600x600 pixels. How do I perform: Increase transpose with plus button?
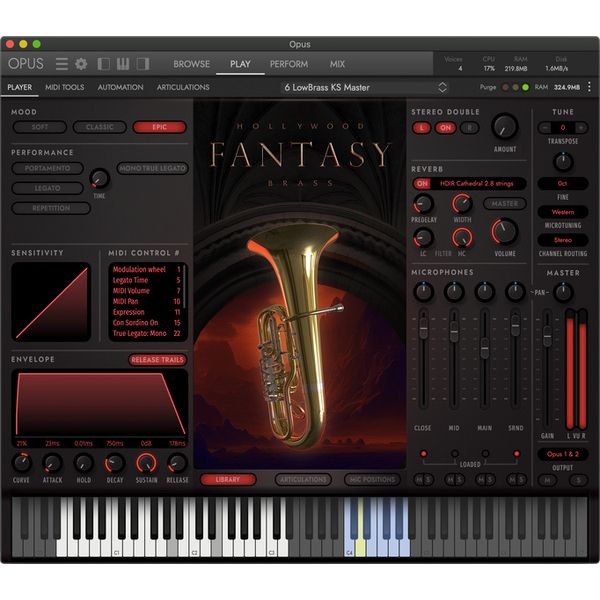581,127
